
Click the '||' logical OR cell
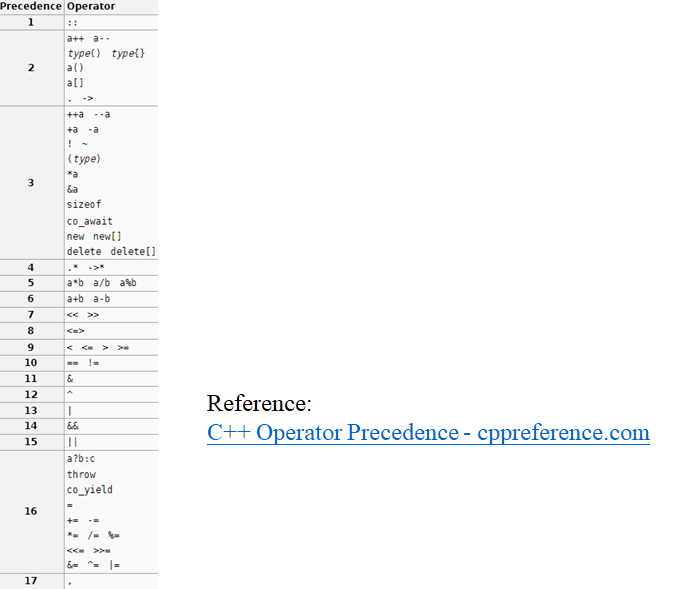click(x=111, y=442)
